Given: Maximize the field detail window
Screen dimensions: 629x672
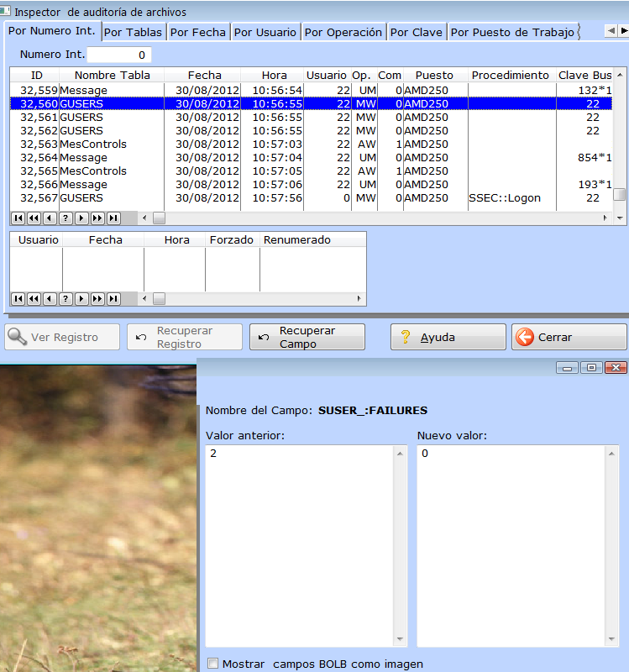Looking at the screenshot, I should tap(592, 368).
